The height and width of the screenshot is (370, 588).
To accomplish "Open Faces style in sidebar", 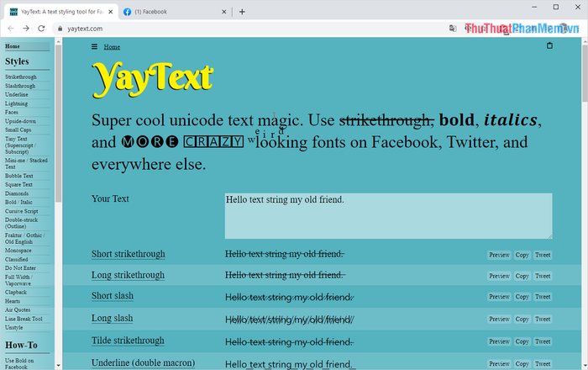I will point(11,112).
